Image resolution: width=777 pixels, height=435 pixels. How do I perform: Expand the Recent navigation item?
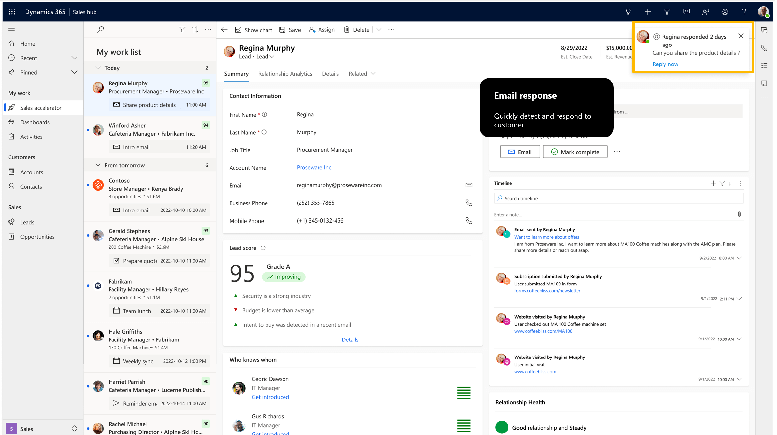pyautogui.click(x=73, y=58)
